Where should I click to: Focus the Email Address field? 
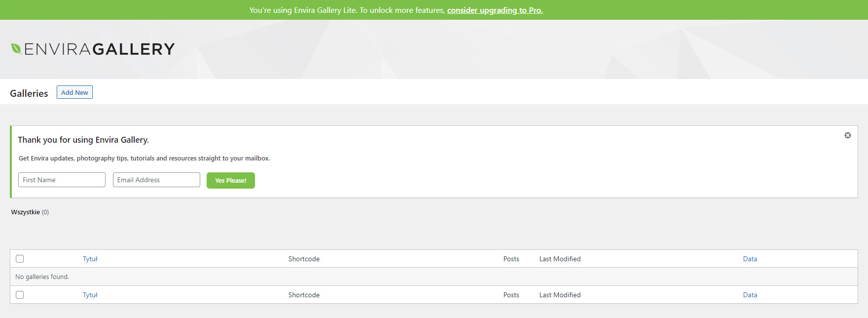[156, 180]
